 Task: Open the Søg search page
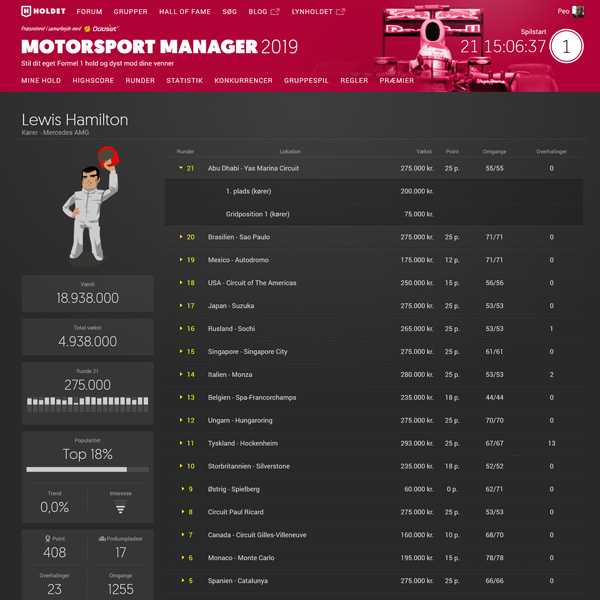(x=230, y=12)
